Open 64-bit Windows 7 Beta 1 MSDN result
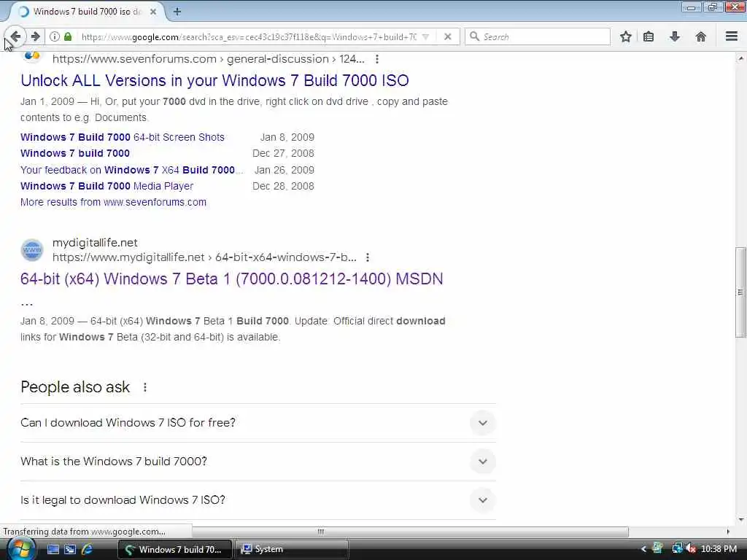Screen dimensions: 747x560 231,279
